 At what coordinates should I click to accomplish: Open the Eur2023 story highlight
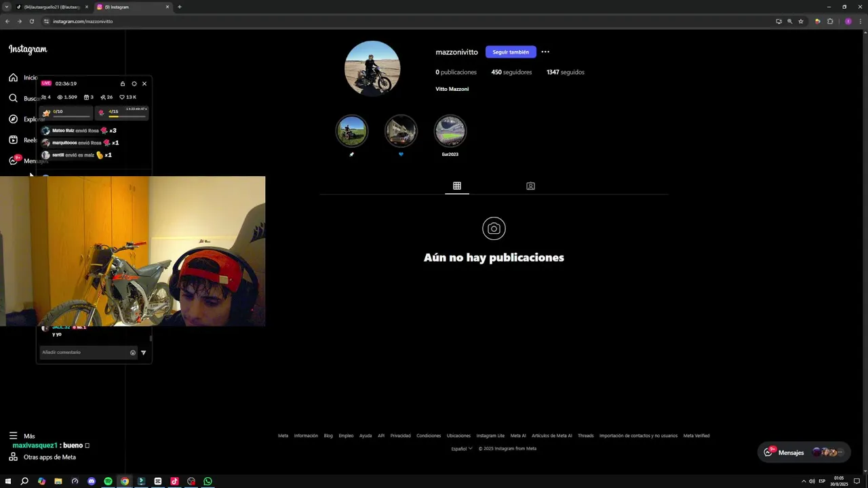click(x=450, y=131)
